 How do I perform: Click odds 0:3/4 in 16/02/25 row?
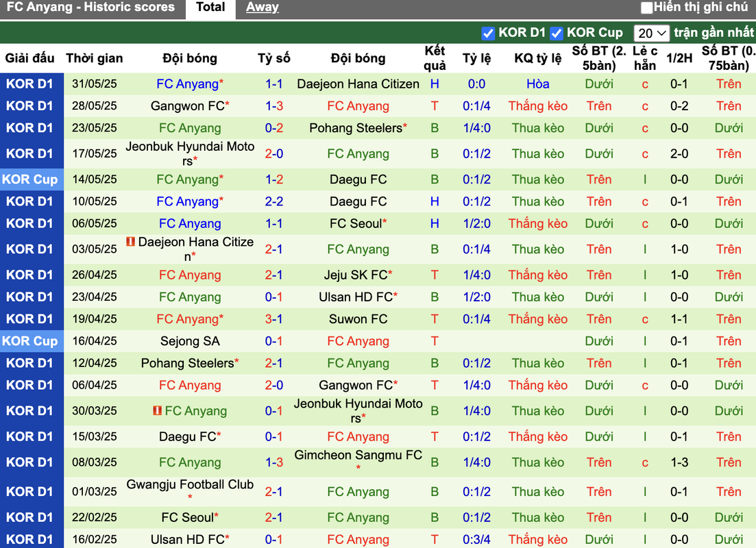tap(476, 540)
